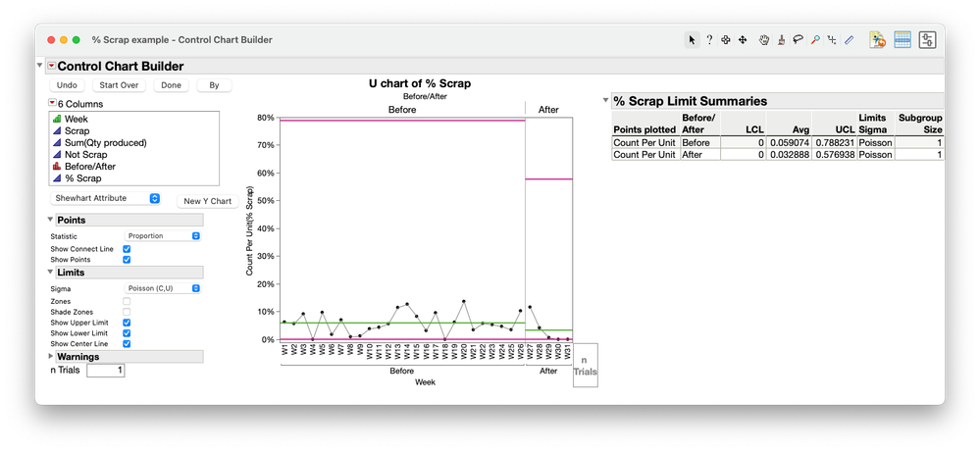Select the Arrow cursor tool

point(692,40)
